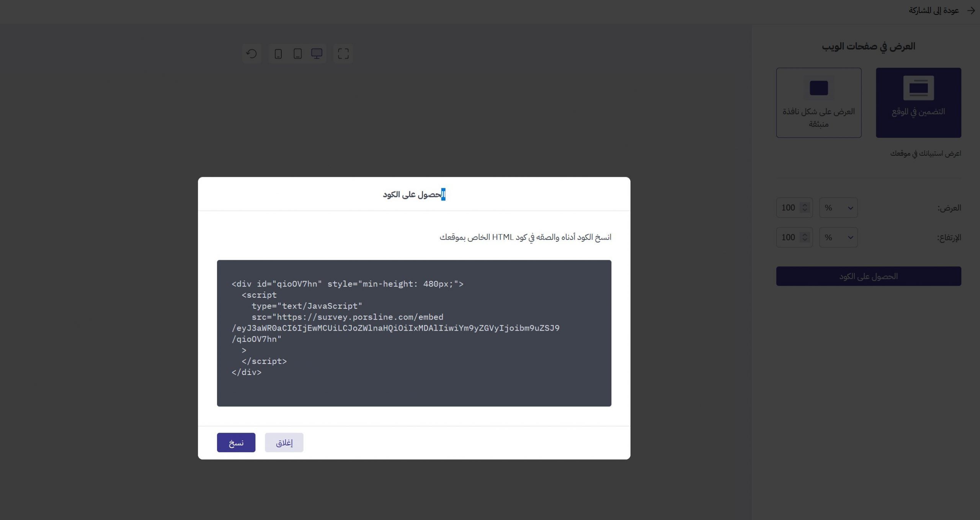Click the :الإرتفاع label
The width and height of the screenshot is (980, 520).
pos(949,238)
